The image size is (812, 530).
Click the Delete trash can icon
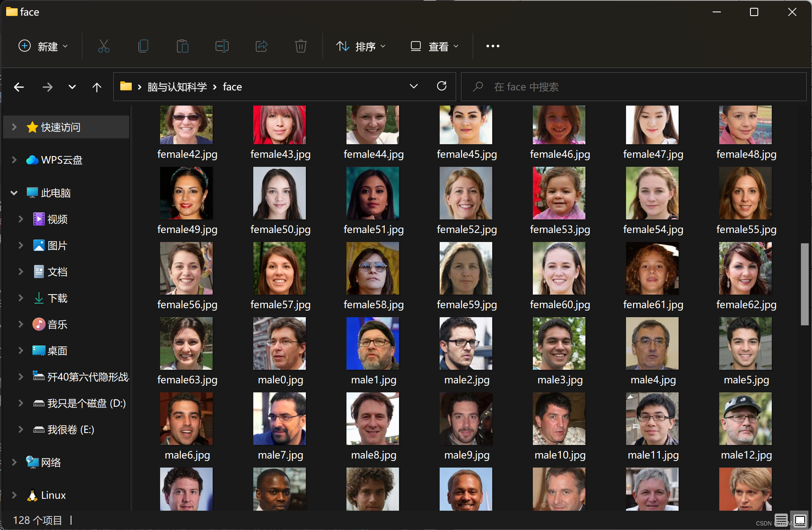(x=300, y=46)
